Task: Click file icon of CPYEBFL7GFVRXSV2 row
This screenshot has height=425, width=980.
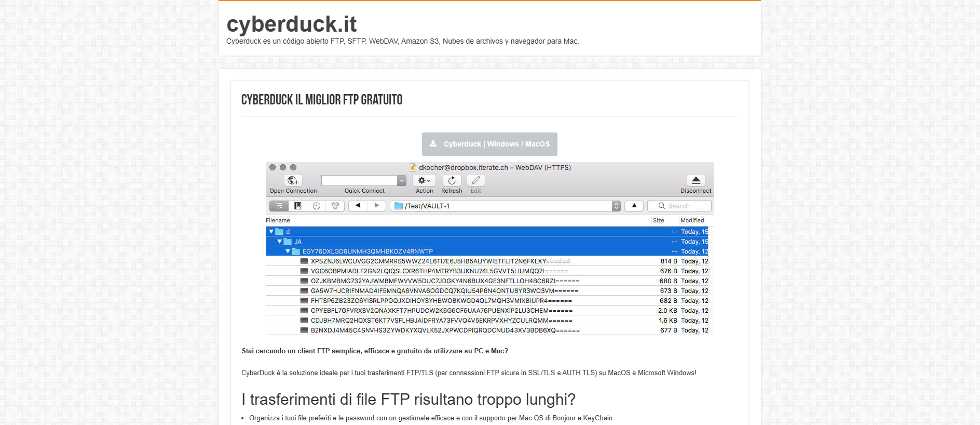Action: point(304,311)
